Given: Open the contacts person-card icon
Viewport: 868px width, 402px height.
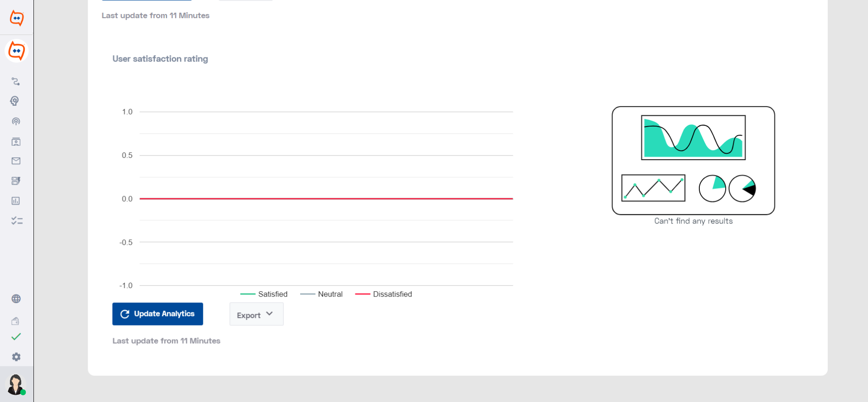Looking at the screenshot, I should tap(16, 142).
